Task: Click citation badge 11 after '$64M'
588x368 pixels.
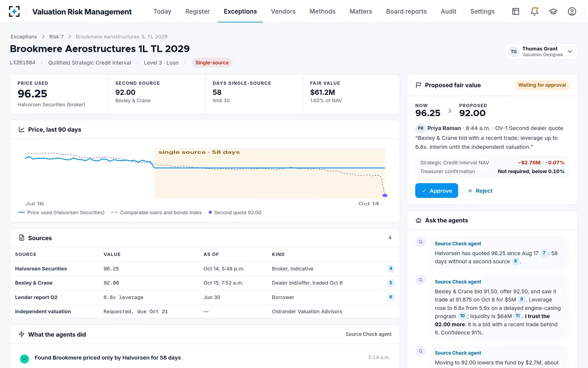Action: [x=518, y=316]
